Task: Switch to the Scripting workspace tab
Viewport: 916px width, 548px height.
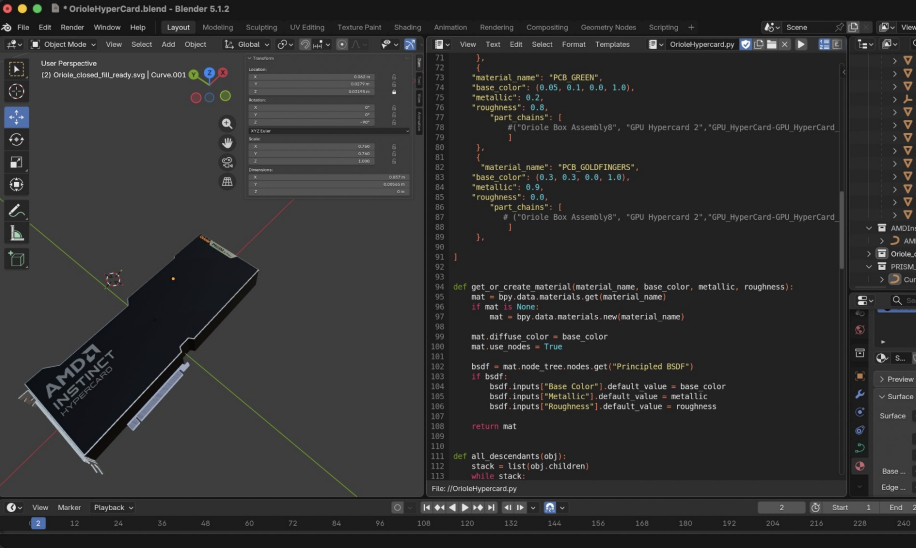Action: point(663,27)
